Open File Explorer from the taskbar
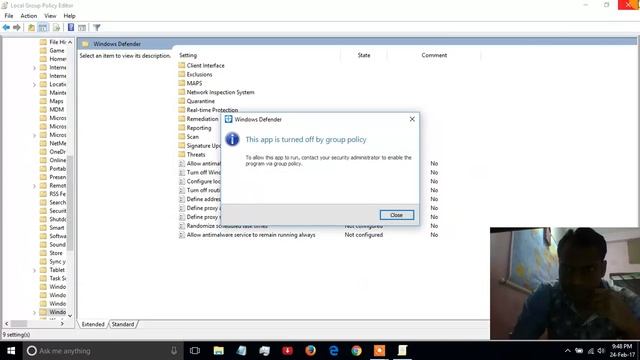 click(x=219, y=351)
